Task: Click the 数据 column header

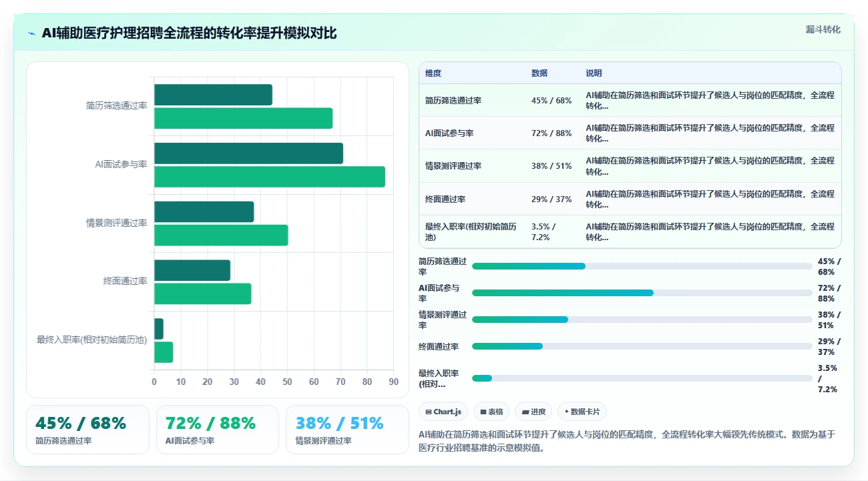Action: [539, 73]
